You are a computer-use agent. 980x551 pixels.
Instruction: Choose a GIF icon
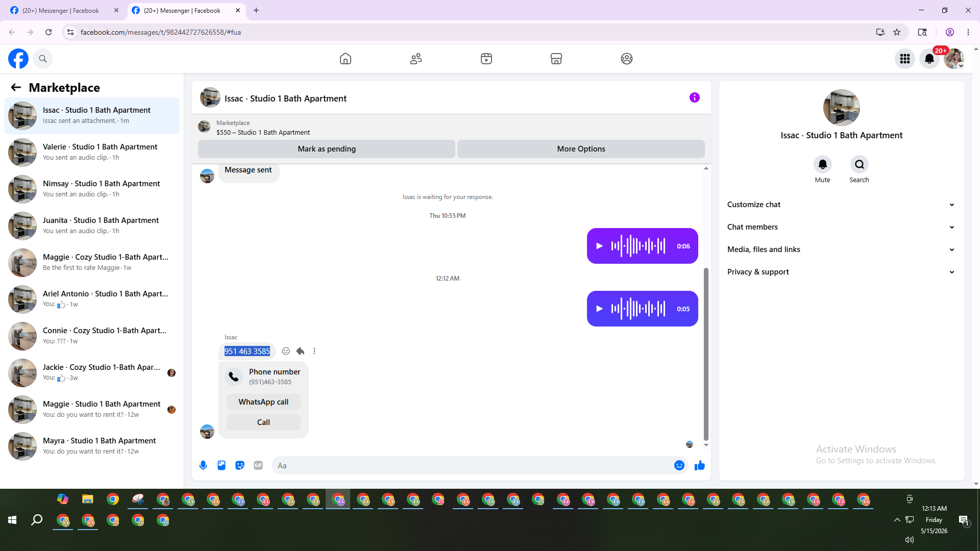pyautogui.click(x=258, y=465)
